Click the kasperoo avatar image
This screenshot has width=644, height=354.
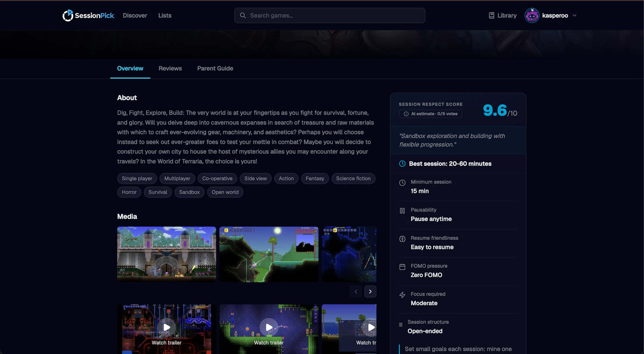pos(532,15)
